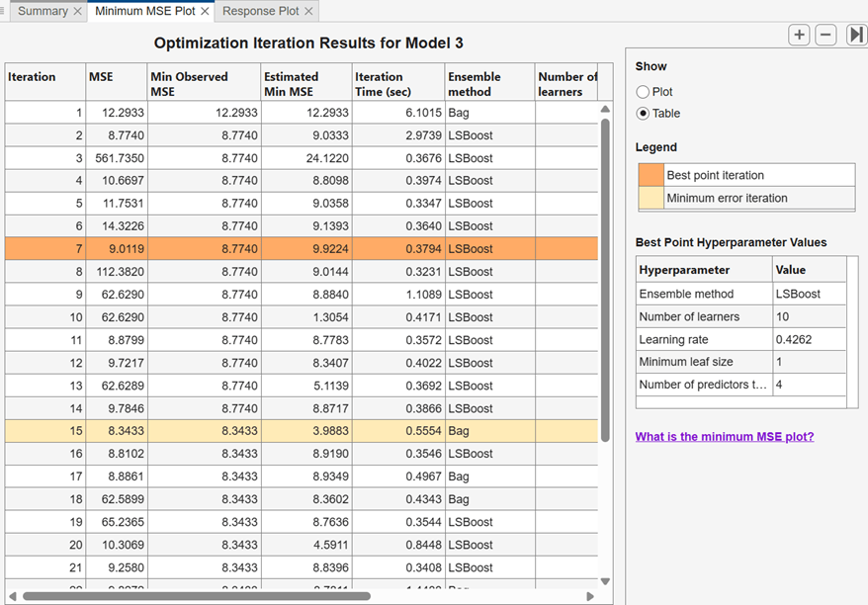Click Iteration Time cell 0.8448
The width and height of the screenshot is (868, 605).
pos(398,545)
